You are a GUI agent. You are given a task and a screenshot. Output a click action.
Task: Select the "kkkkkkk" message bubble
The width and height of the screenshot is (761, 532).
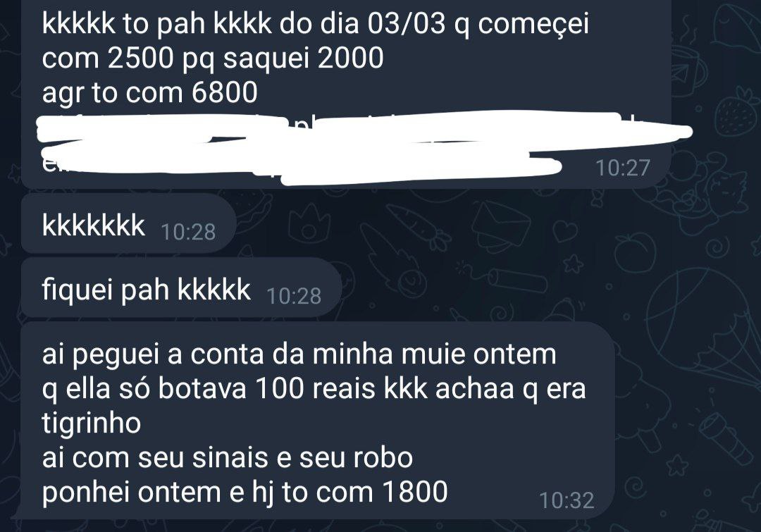(x=129, y=224)
